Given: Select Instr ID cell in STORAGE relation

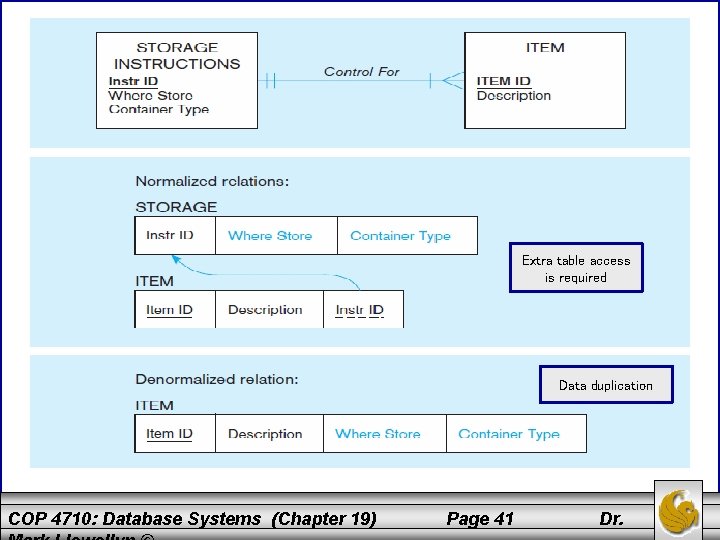Looking at the screenshot, I should (x=175, y=236).
